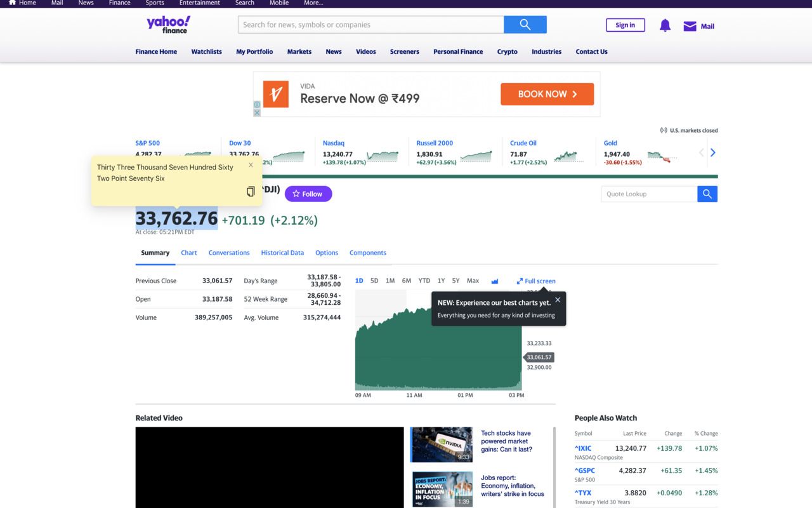Show previous market indices with left arrow

(x=701, y=152)
